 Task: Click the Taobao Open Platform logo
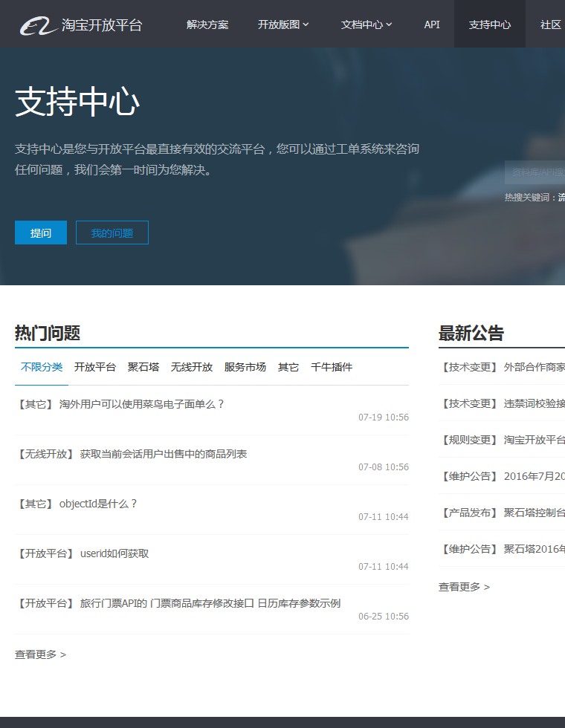pyautogui.click(x=81, y=25)
